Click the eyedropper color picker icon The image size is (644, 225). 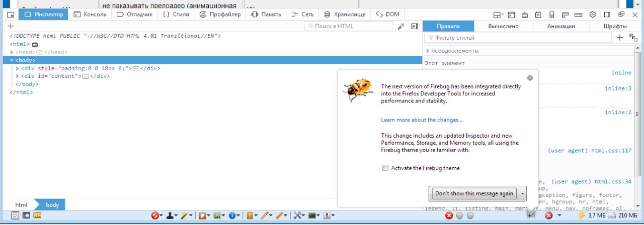401,26
